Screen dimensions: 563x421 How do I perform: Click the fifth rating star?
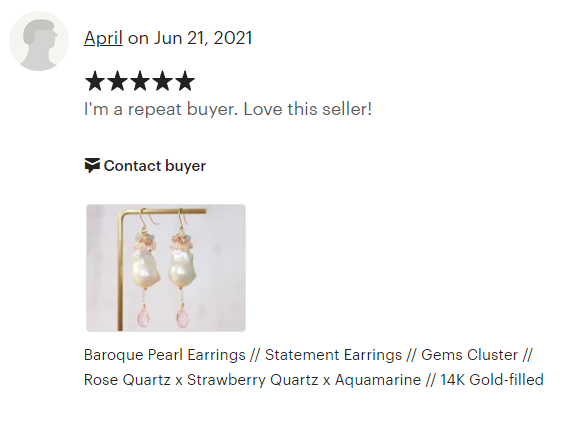pos(185,81)
